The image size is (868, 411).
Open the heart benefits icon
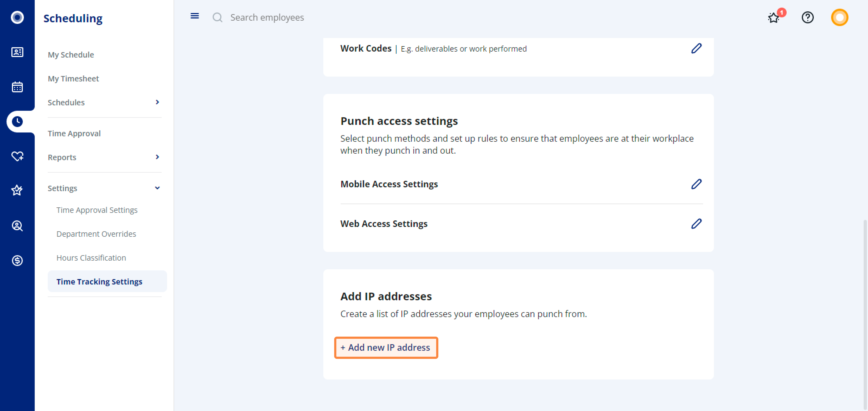click(17, 156)
